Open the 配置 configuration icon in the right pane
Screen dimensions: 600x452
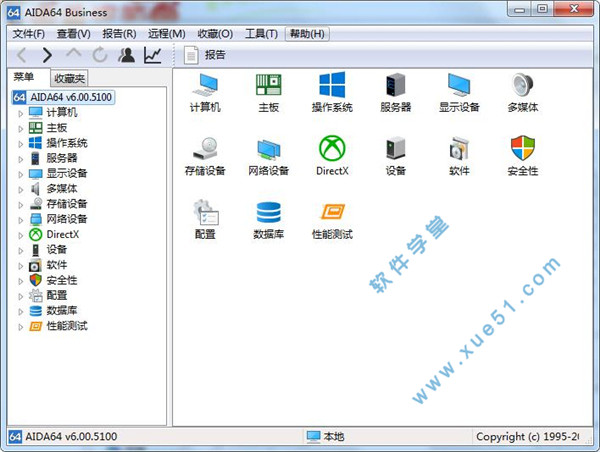(205, 219)
